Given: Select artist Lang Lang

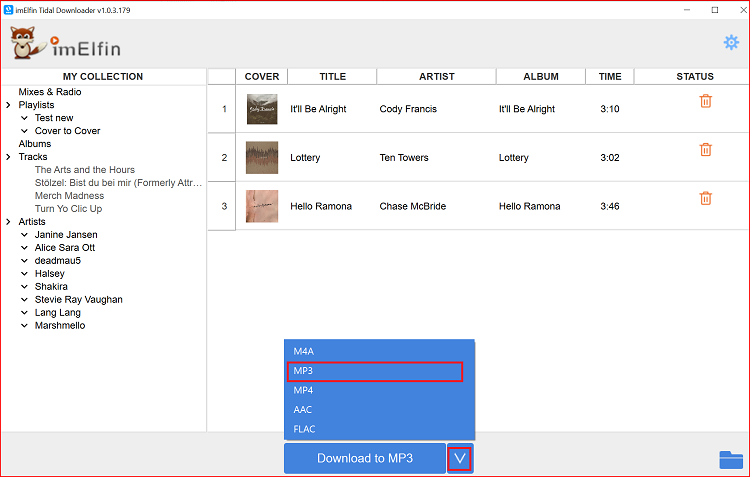Looking at the screenshot, I should pyautogui.click(x=57, y=312).
